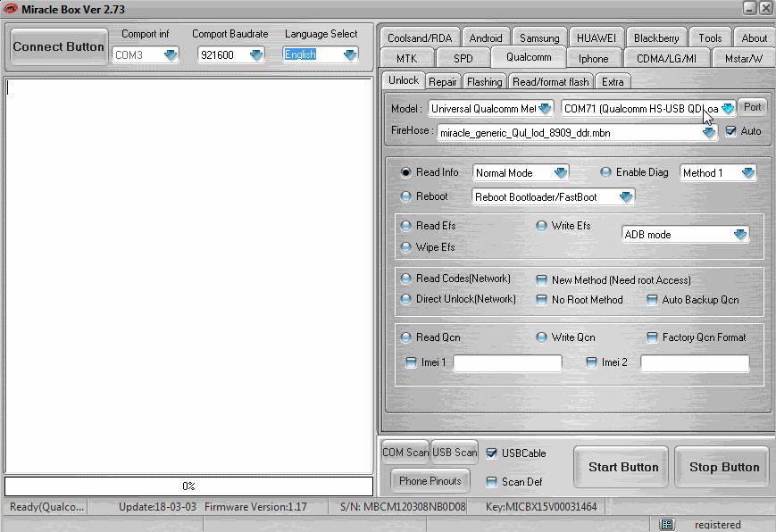Switch to the SPD tab

[463, 58]
